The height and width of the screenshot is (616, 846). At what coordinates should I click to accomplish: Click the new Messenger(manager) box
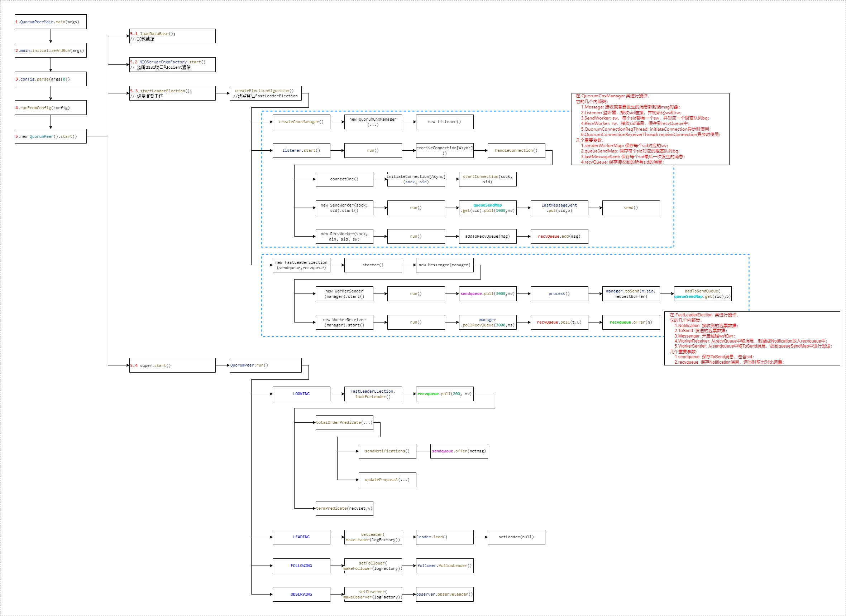click(x=444, y=265)
